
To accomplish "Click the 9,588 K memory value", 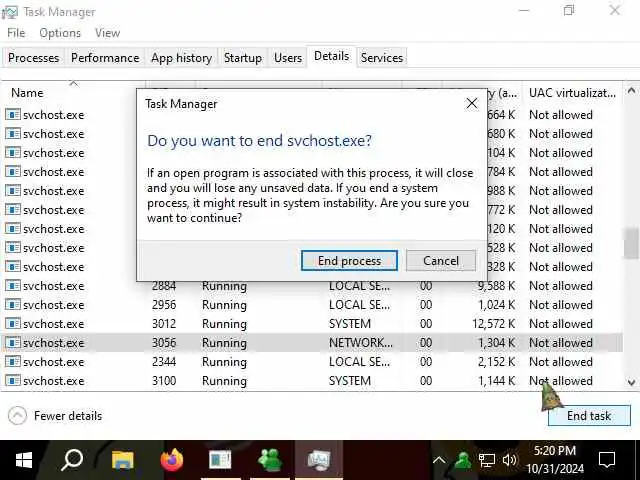I will tap(496, 286).
